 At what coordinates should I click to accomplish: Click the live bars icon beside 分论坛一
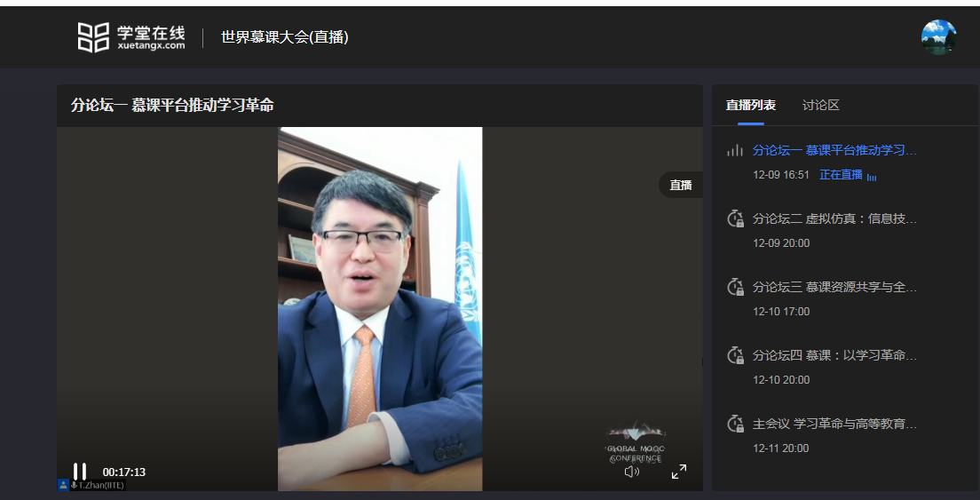[x=734, y=151]
